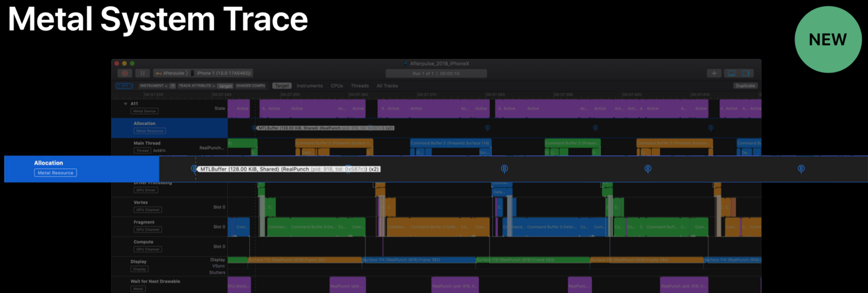This screenshot has height=293, width=868.
Task: Click the 00:07.380 tick on the time ruler
Action: coord(495,95)
